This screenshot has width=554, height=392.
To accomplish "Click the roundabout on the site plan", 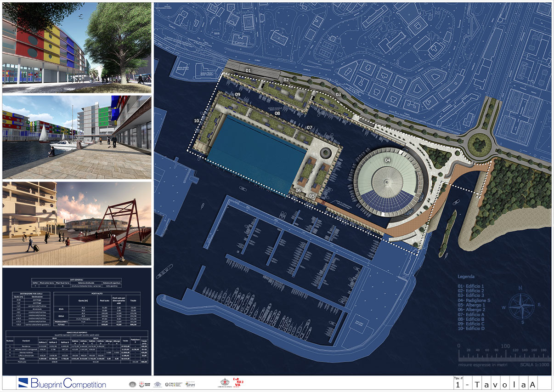I will click(479, 145).
